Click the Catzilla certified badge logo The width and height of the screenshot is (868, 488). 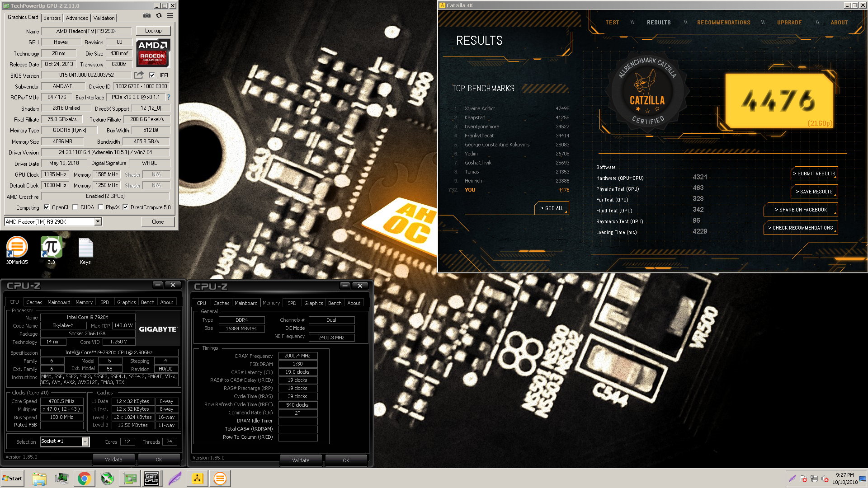coord(647,92)
